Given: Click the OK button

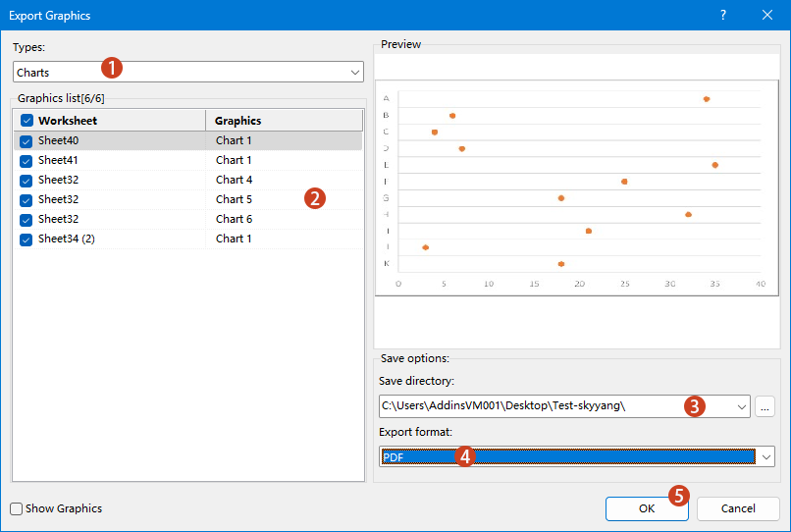Looking at the screenshot, I should tap(646, 508).
